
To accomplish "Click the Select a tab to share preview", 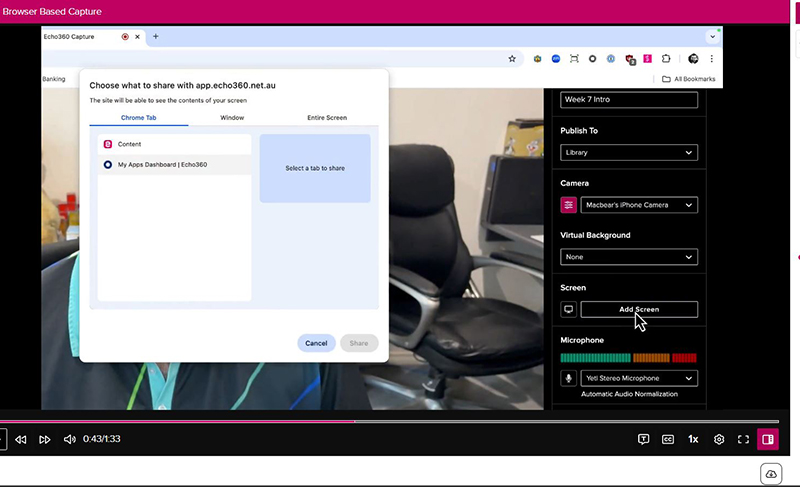I will (x=315, y=168).
